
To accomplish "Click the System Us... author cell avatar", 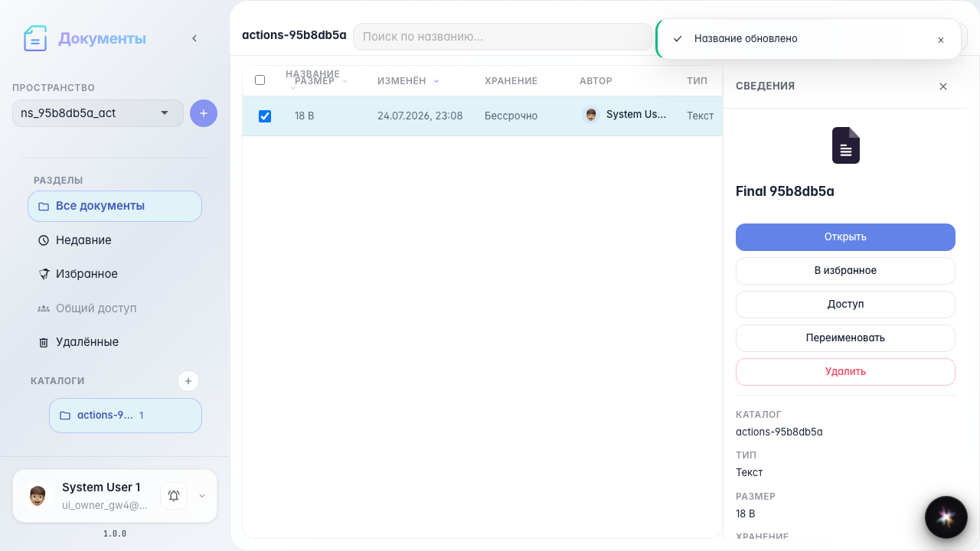I will pos(590,115).
